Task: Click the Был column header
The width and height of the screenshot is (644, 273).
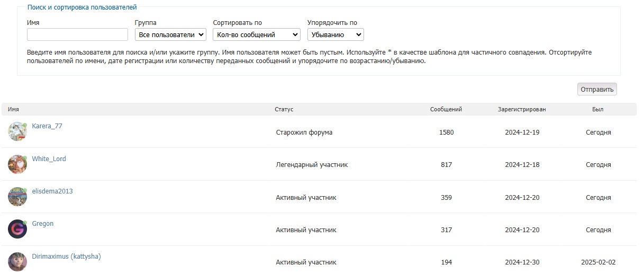Action: point(597,109)
